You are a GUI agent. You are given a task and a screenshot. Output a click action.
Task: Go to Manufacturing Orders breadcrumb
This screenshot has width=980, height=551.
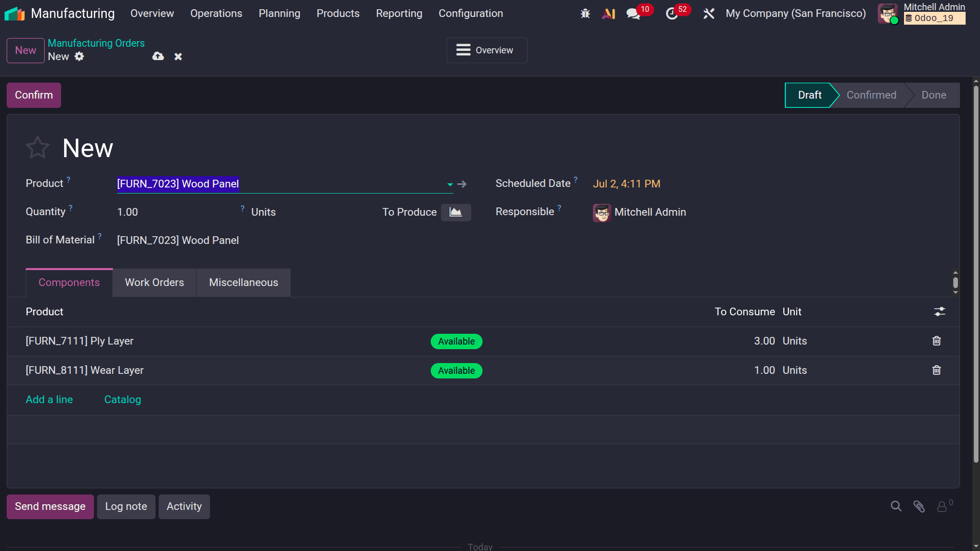96,43
